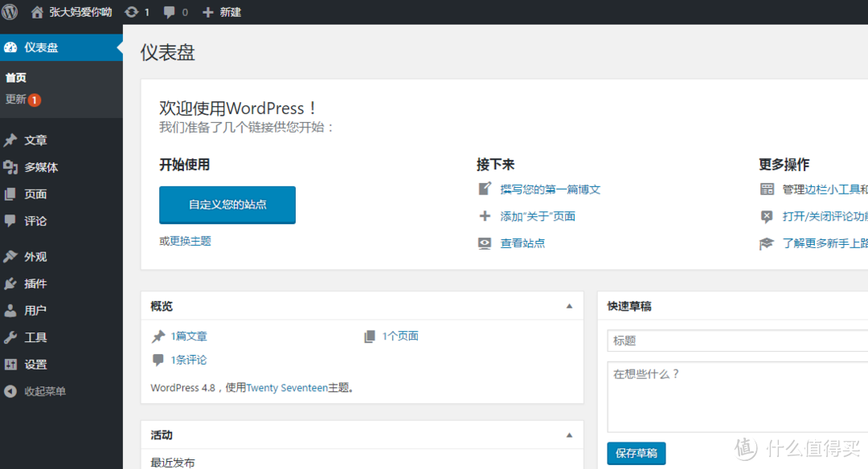Go to 首页 submenu
868x469 pixels.
point(16,78)
